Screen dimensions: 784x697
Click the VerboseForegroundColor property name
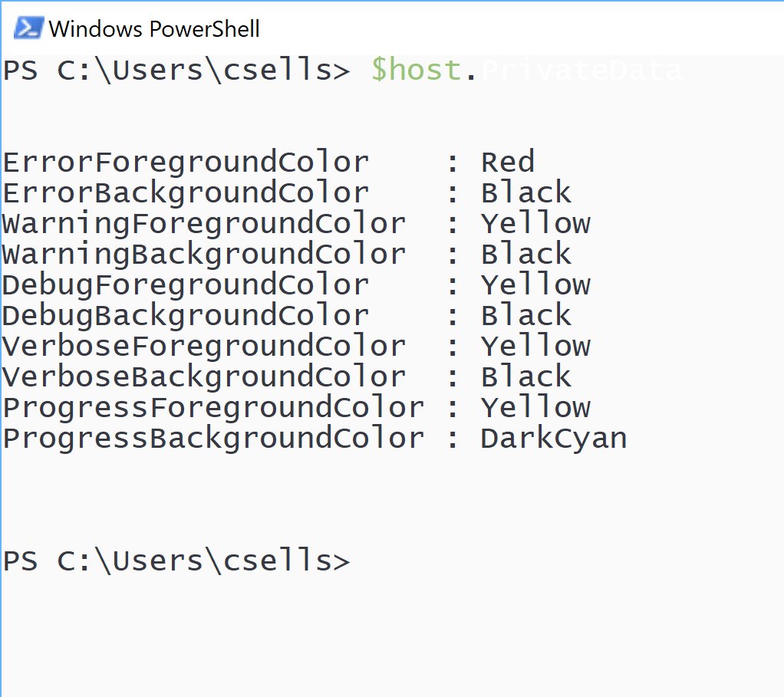[x=204, y=347]
